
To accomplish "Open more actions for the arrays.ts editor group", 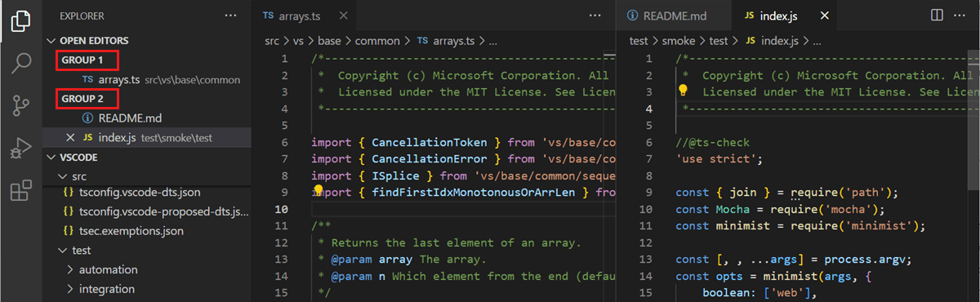I will coord(595,16).
